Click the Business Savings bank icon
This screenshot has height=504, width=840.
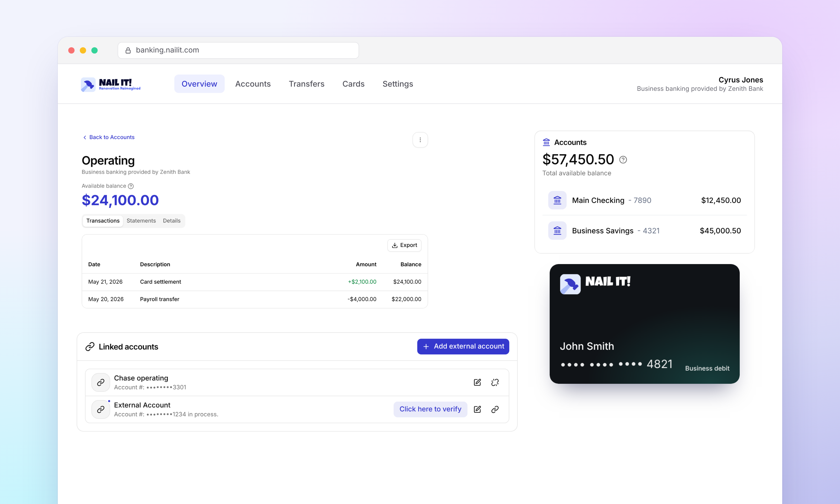[x=557, y=230]
